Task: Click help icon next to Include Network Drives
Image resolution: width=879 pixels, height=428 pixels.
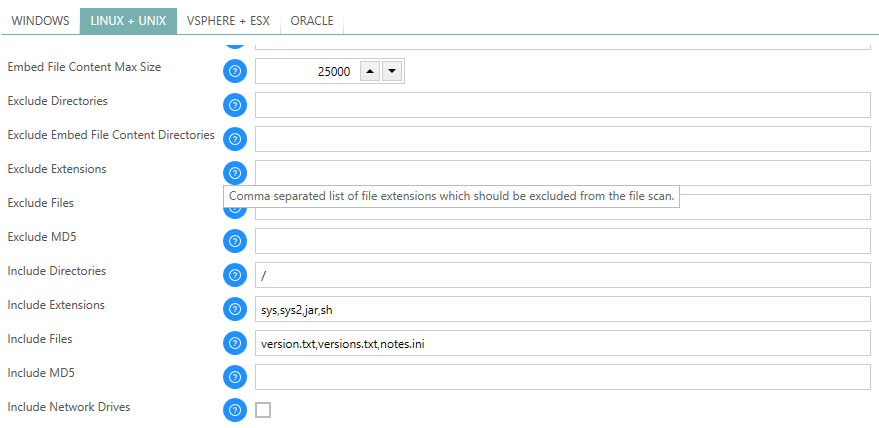Action: 235,410
